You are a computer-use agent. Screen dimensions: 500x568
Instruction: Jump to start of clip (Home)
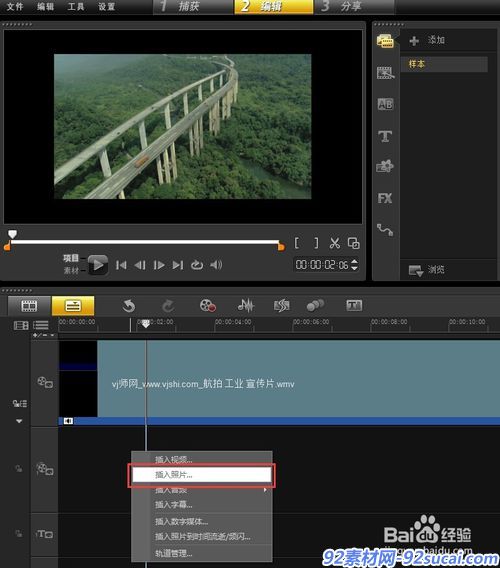(121, 265)
